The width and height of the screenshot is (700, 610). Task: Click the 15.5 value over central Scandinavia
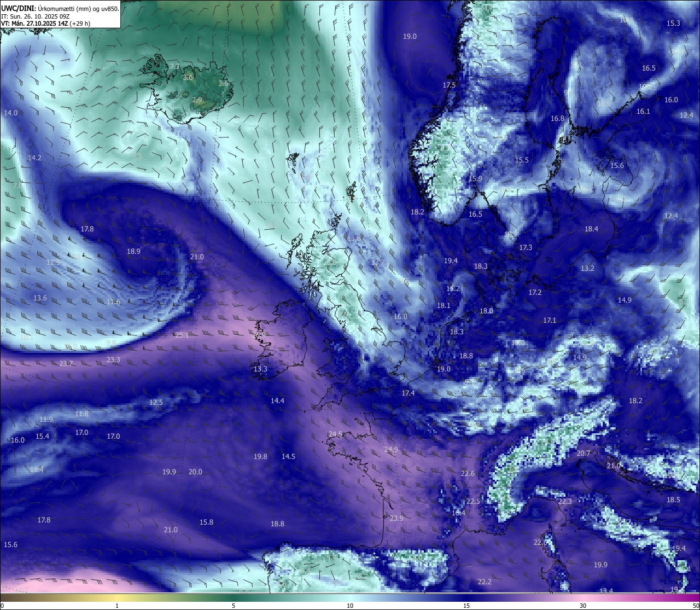tap(522, 160)
